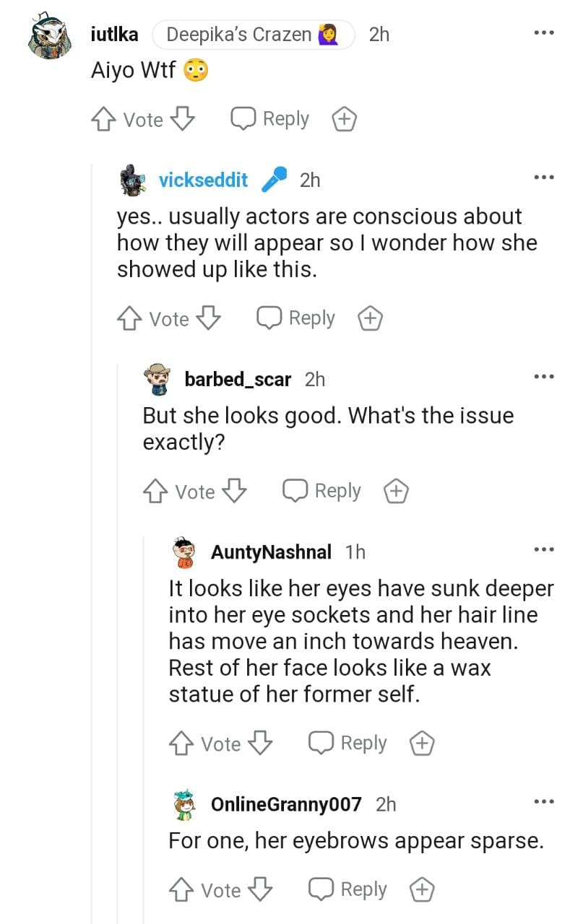583x924 pixels.
Task: Reply to vickseddit's comment
Action: [296, 318]
